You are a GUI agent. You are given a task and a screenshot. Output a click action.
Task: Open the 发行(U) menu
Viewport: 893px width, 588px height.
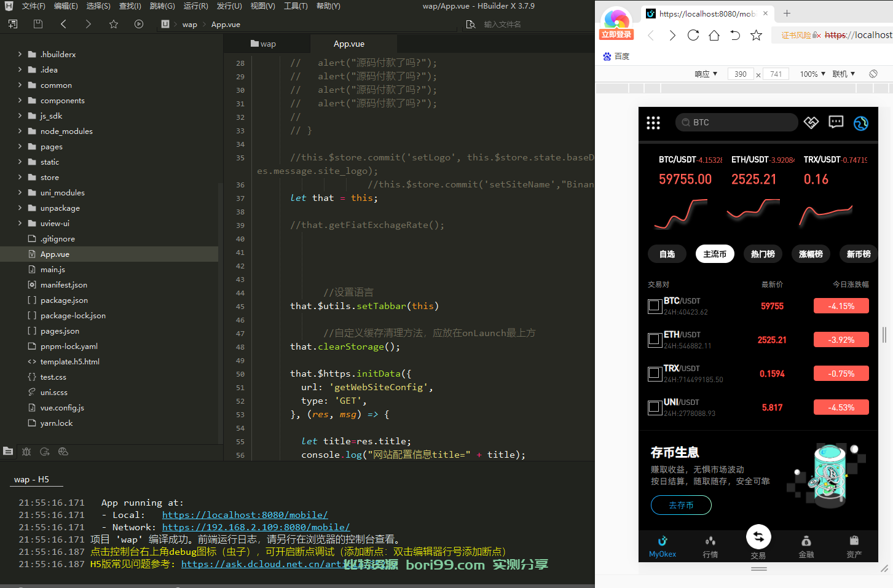click(x=229, y=6)
